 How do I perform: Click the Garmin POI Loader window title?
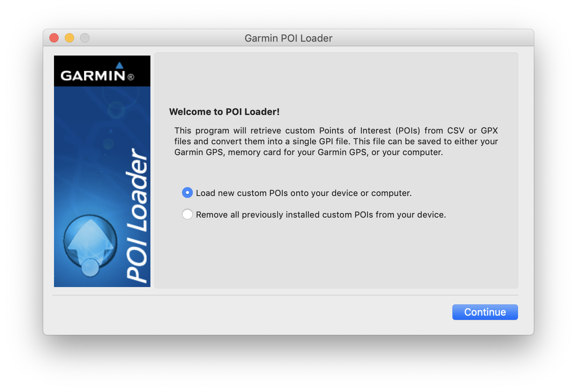tap(288, 38)
